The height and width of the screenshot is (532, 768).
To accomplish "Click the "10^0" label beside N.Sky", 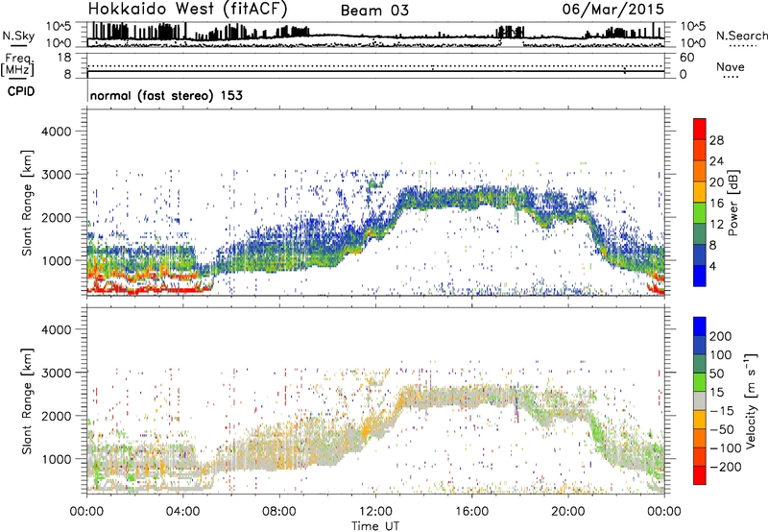I will click(59, 43).
